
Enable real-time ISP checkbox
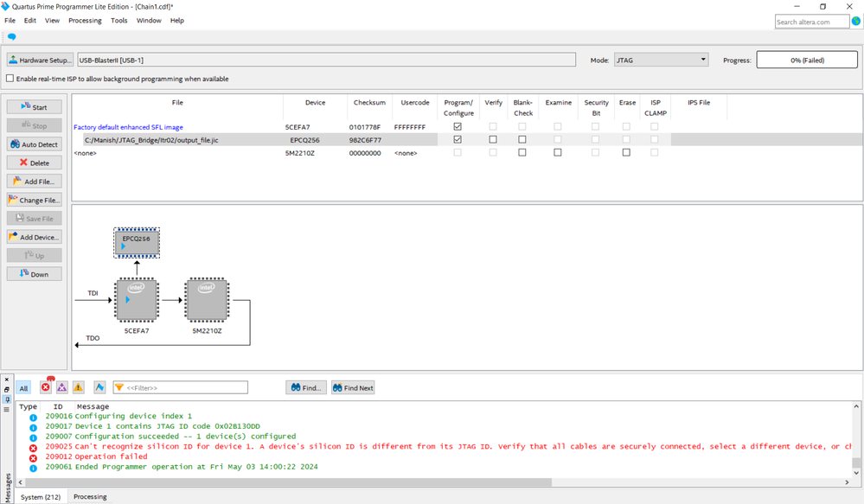pyautogui.click(x=10, y=78)
